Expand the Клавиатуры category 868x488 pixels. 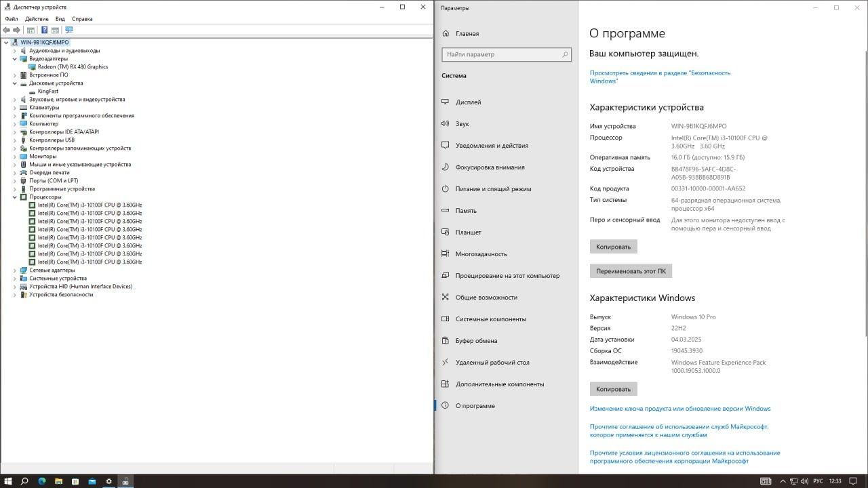click(x=15, y=107)
